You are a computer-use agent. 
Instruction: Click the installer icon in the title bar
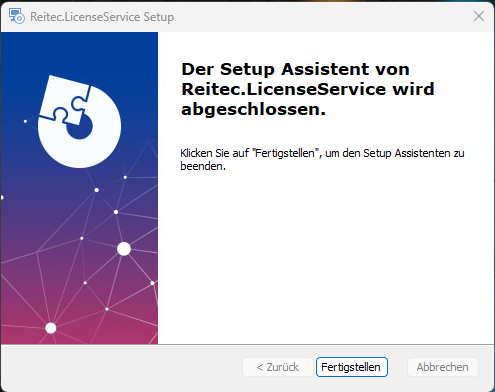pos(17,16)
